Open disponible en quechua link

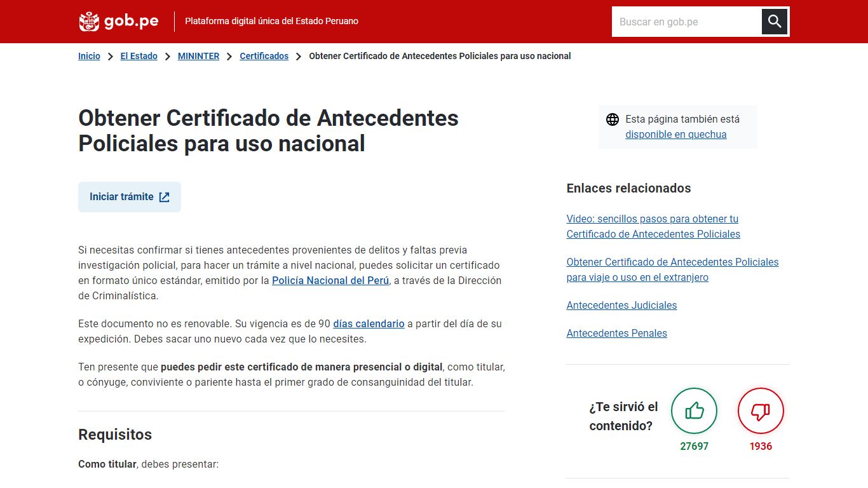click(x=675, y=134)
